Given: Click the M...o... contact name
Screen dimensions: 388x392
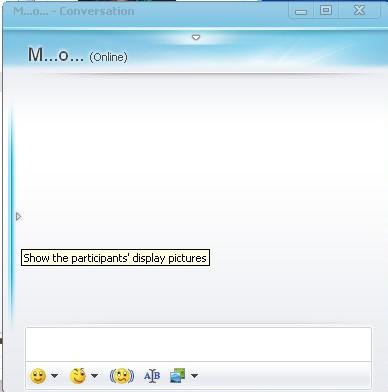Looking at the screenshot, I should (56, 55).
